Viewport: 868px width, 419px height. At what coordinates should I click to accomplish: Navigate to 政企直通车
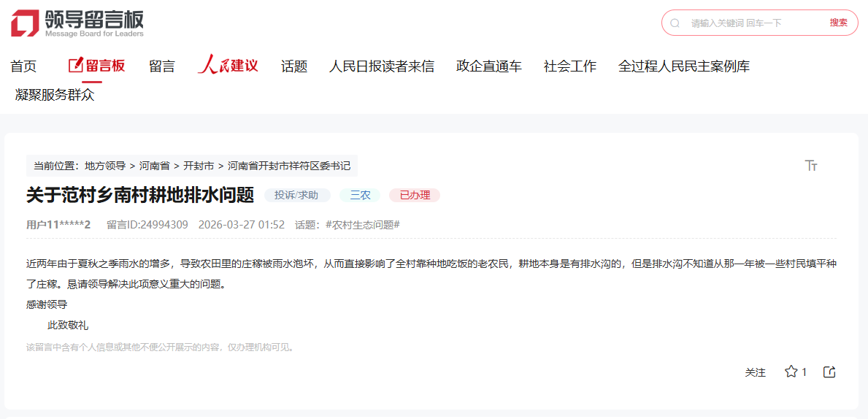489,66
